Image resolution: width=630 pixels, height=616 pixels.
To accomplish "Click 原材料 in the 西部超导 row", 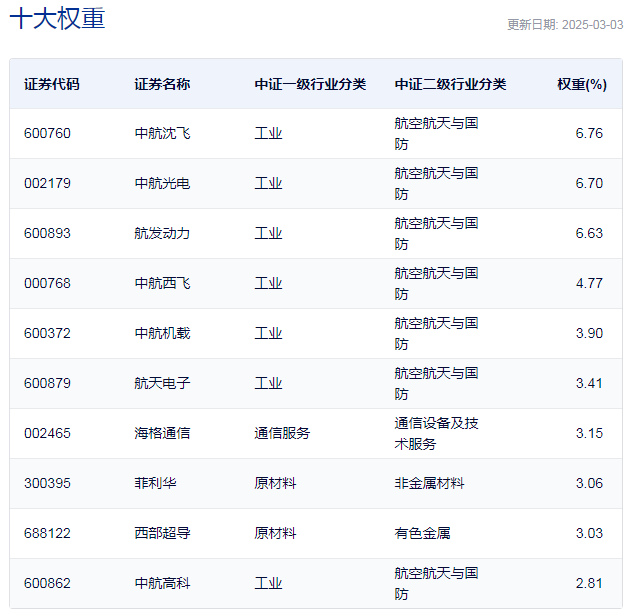I will (275, 533).
